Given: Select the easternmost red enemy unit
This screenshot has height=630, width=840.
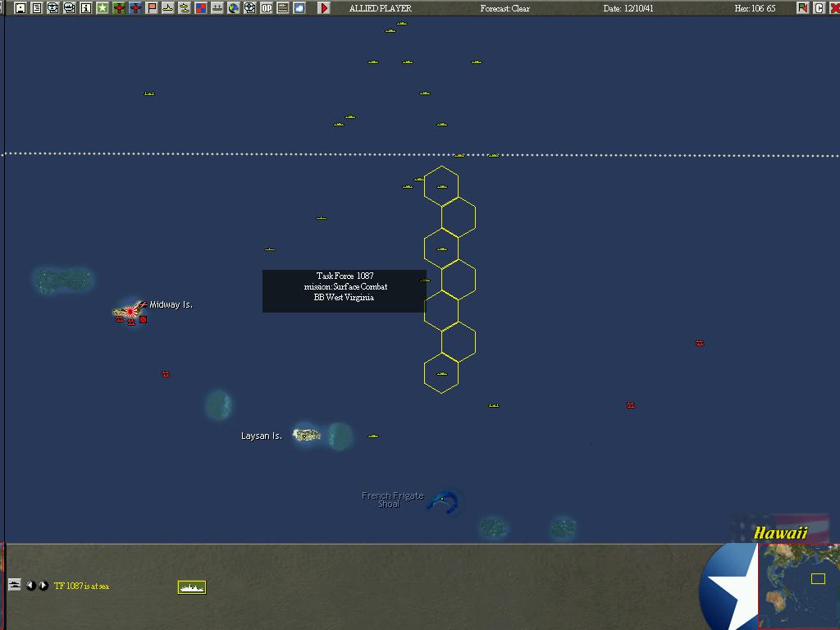Looking at the screenshot, I should (x=700, y=343).
